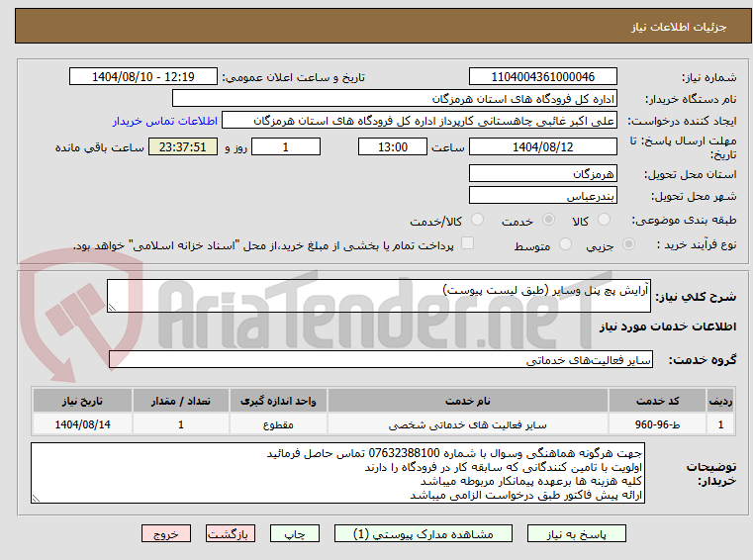Click the request creator name field
This screenshot has height=560, width=753.
420,121
